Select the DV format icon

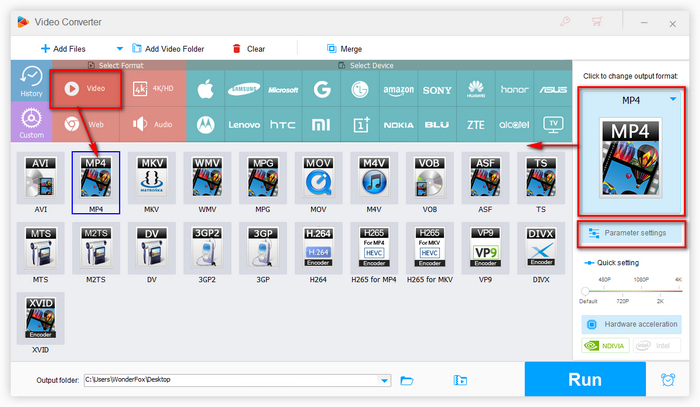point(151,248)
